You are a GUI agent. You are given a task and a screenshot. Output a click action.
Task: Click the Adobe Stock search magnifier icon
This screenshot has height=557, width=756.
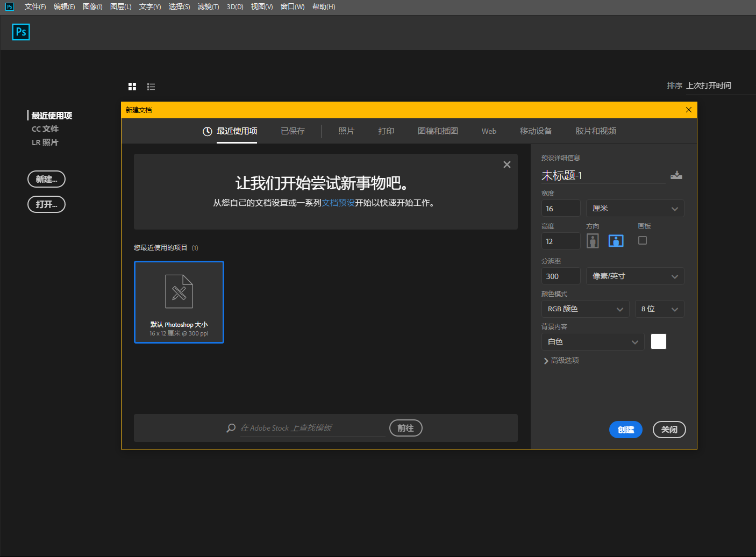231,428
